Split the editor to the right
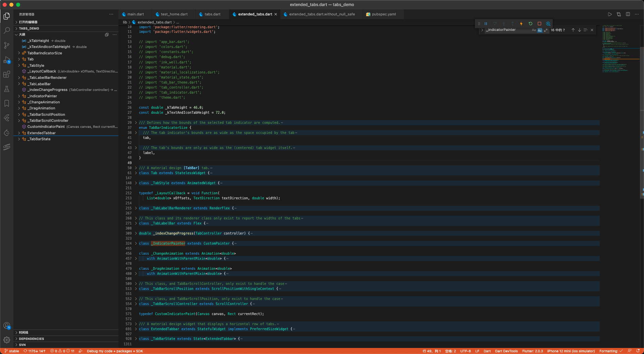 click(628, 14)
